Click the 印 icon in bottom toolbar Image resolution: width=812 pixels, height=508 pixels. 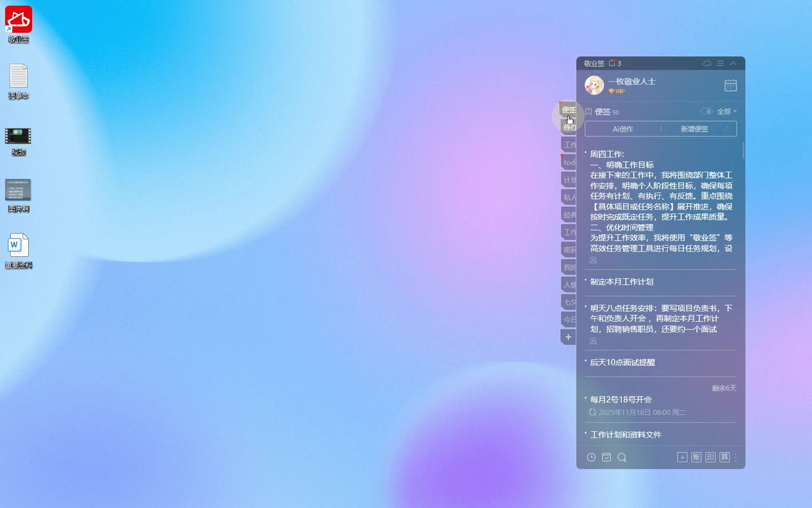(x=710, y=457)
